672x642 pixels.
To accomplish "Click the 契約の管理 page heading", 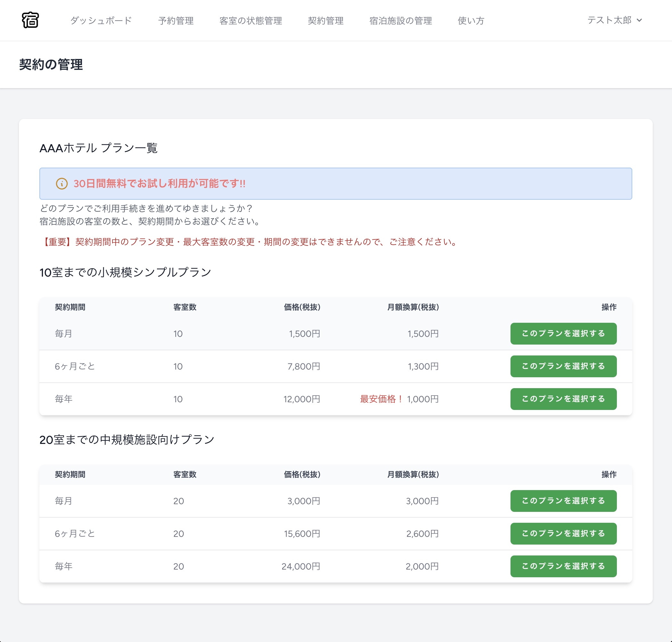I will 51,64.
